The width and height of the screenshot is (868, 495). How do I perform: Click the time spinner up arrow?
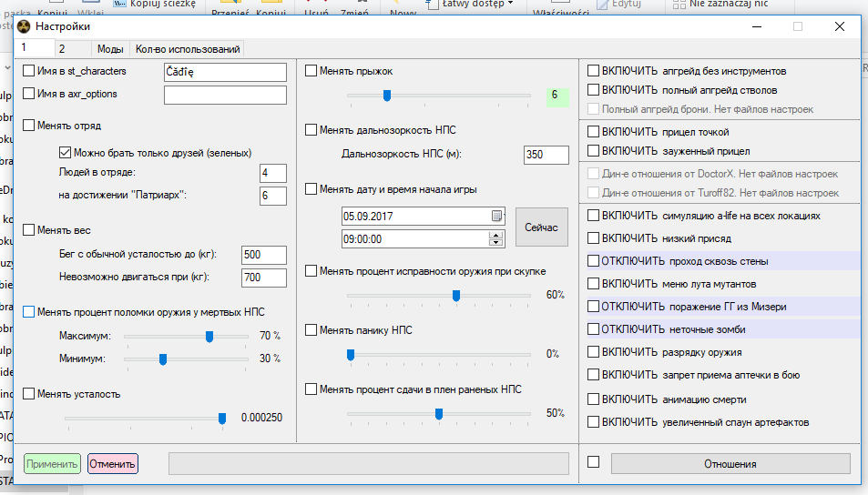(496, 235)
